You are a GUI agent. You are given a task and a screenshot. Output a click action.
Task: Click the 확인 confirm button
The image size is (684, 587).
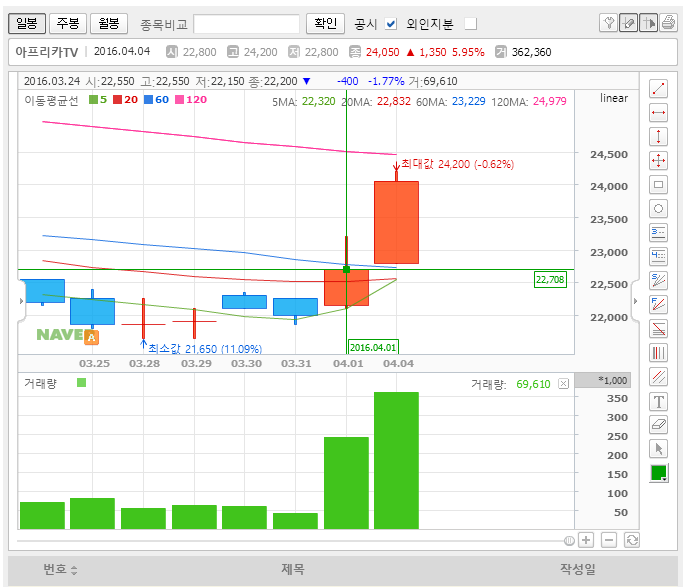click(x=325, y=23)
